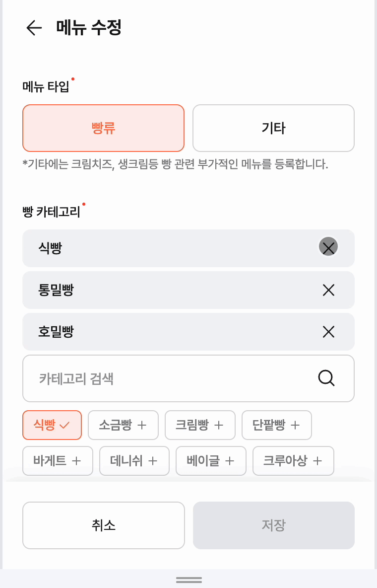Select the 기타 menu type
377x588 pixels.
point(273,128)
